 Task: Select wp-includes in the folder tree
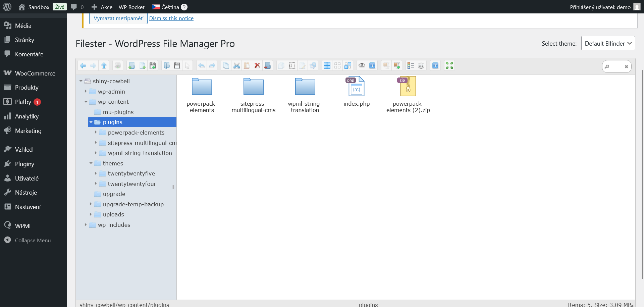(114, 225)
